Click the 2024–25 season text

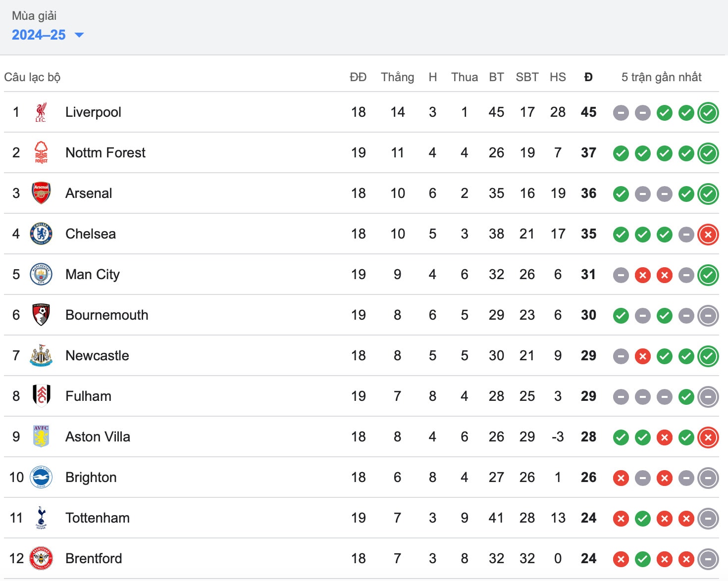39,35
